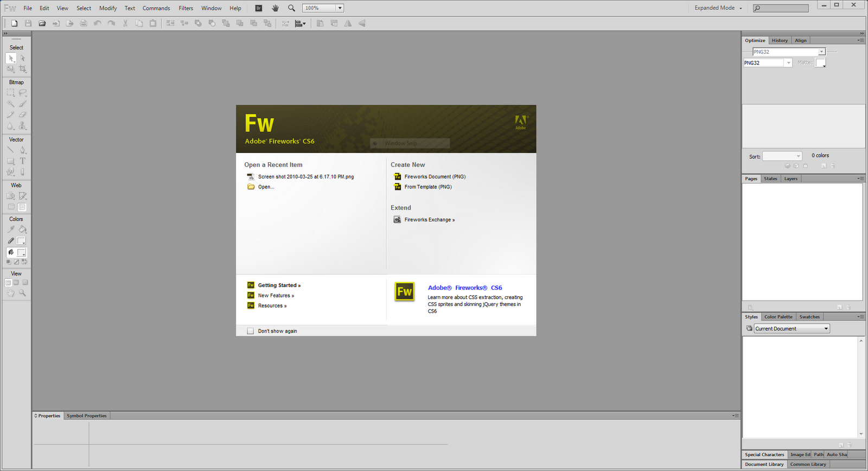Select the Line tool
The width and height of the screenshot is (868, 471).
(x=11, y=150)
